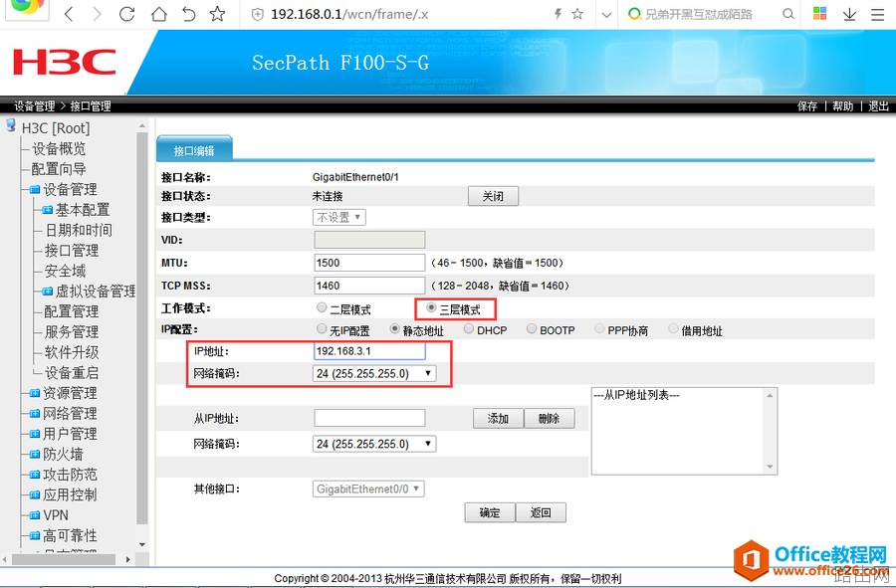Bookmark the page with the left star icon
This screenshot has height=588, width=896.
click(217, 14)
